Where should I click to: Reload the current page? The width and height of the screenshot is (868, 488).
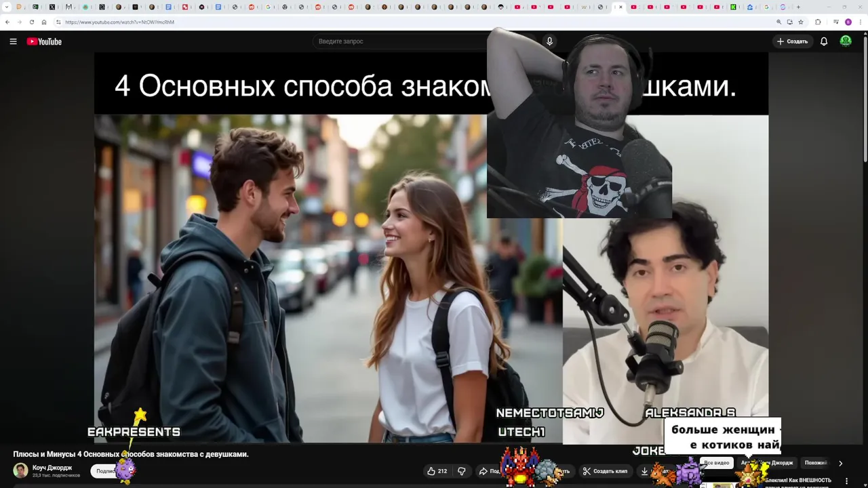coord(31,22)
